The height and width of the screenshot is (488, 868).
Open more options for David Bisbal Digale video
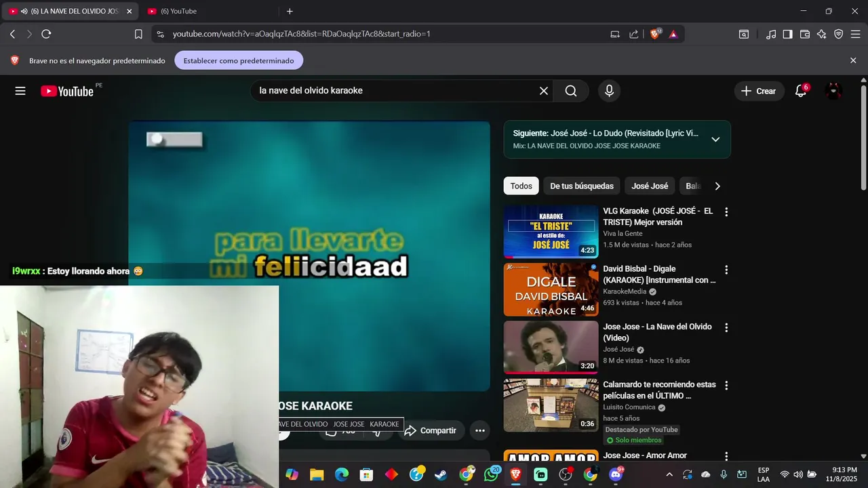(726, 270)
